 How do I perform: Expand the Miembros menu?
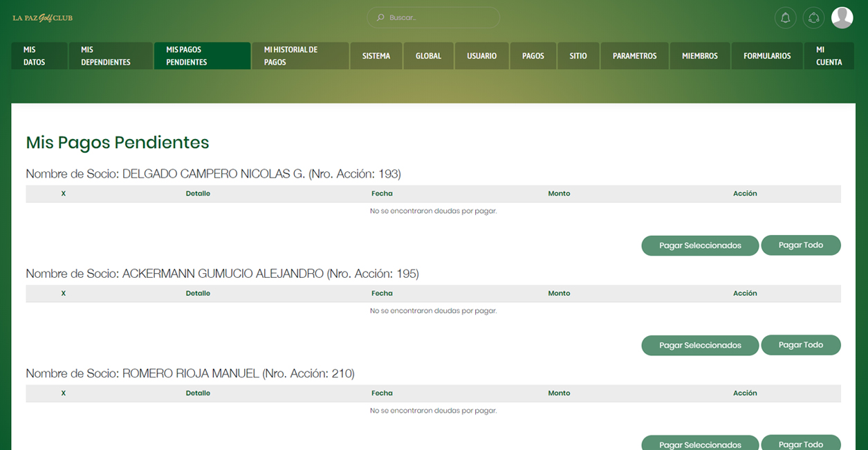699,56
